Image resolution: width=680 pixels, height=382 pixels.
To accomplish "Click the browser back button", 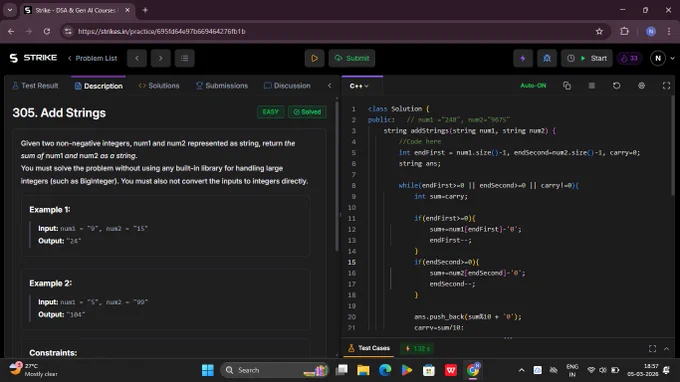I will click(x=11, y=31).
